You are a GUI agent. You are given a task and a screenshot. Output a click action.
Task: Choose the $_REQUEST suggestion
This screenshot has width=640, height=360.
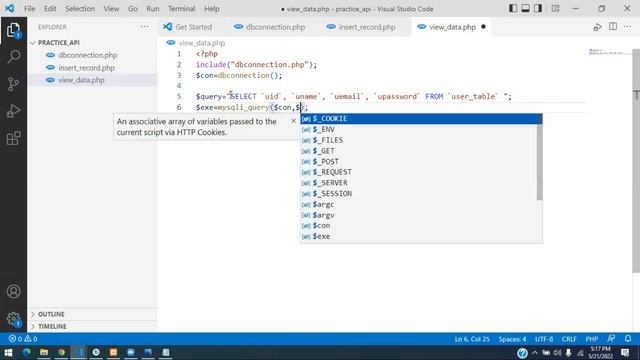419,172
